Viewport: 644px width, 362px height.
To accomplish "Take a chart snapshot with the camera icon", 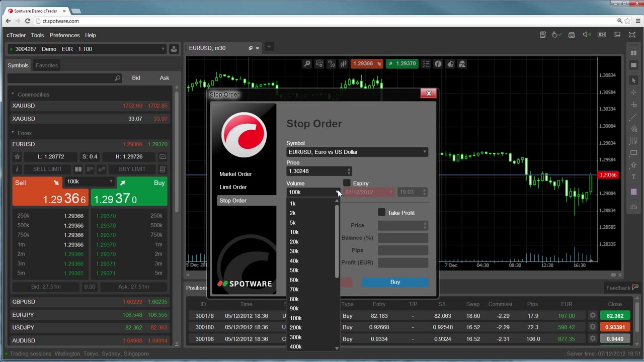I will pos(633,207).
